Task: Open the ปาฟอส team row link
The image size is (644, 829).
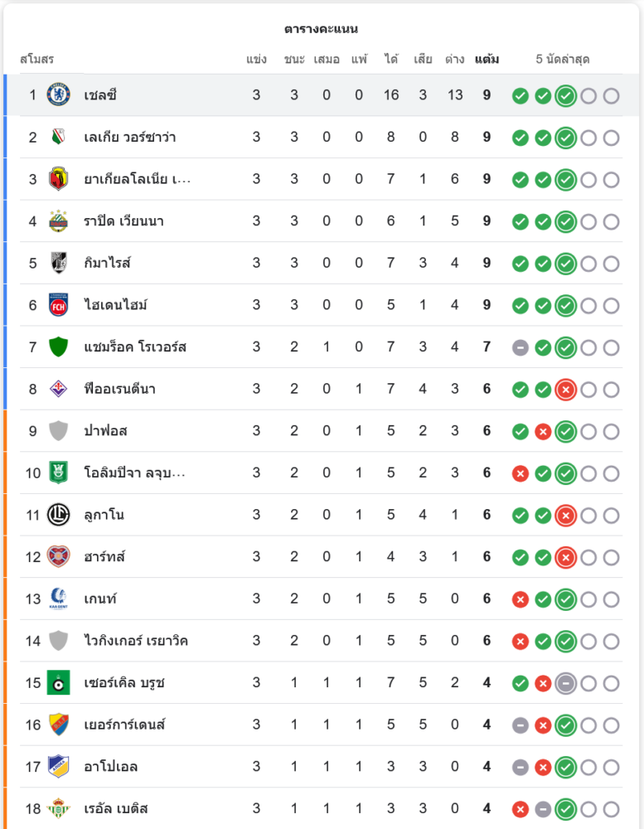Action: coord(105,431)
